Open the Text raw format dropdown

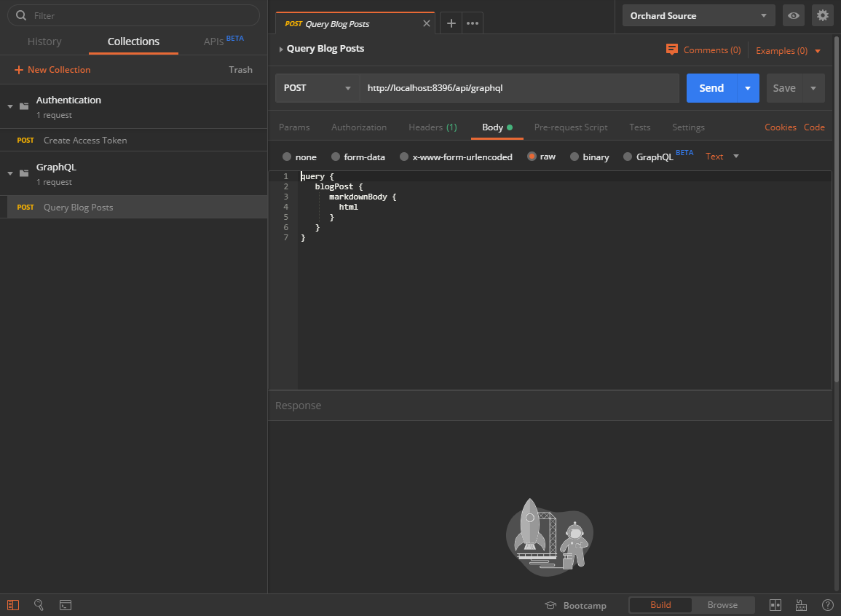pyautogui.click(x=722, y=156)
